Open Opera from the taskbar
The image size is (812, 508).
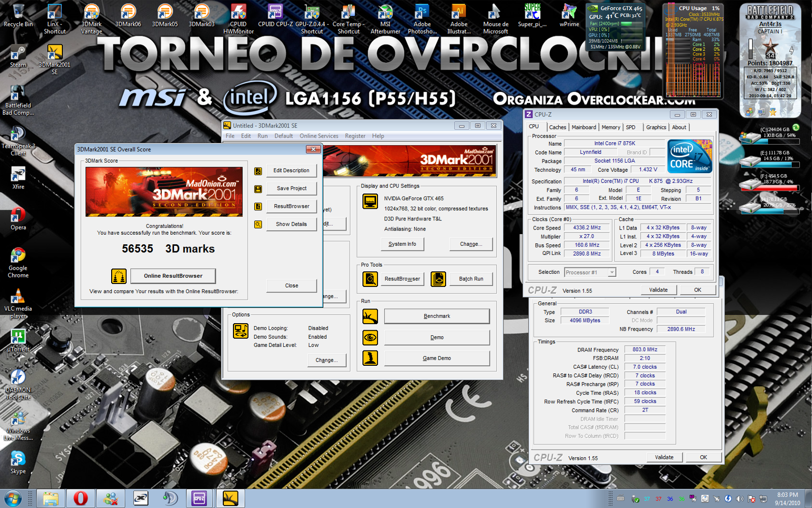click(80, 498)
